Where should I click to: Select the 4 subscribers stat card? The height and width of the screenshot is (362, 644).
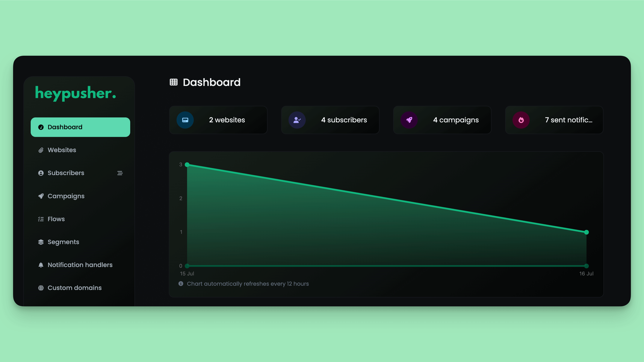(330, 120)
